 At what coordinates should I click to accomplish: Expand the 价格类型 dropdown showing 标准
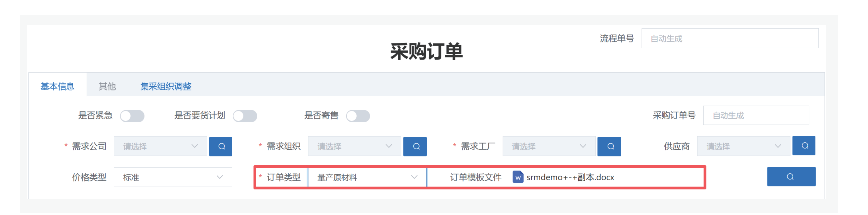coord(173,177)
